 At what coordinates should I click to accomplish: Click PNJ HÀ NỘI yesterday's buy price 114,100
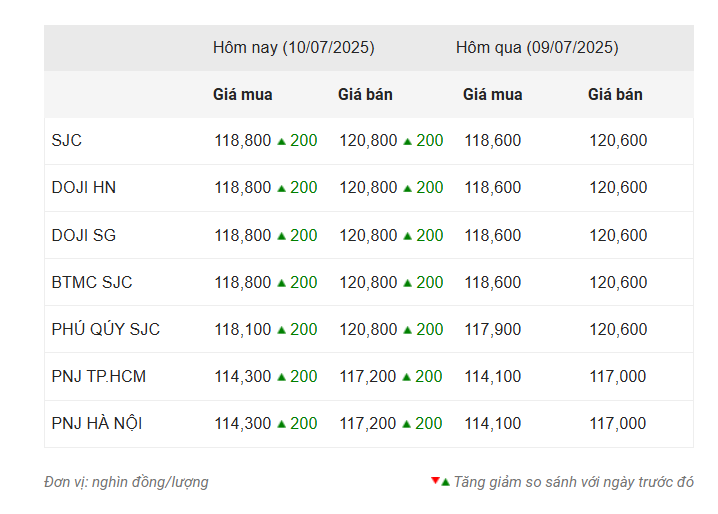(x=493, y=423)
